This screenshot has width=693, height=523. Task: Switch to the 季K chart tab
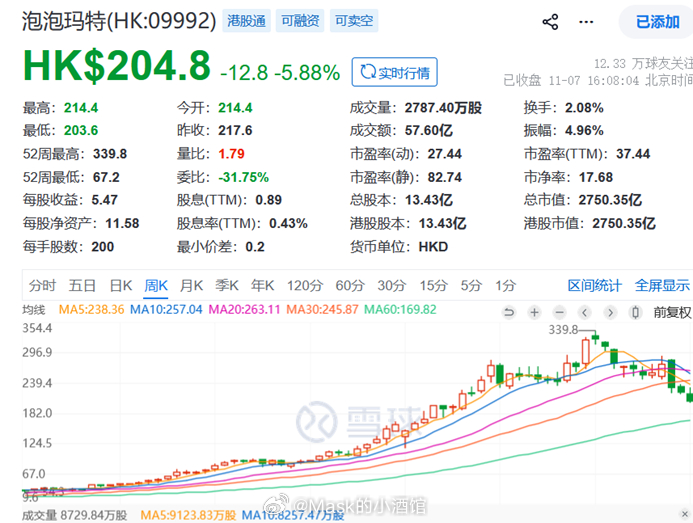pyautogui.click(x=227, y=286)
